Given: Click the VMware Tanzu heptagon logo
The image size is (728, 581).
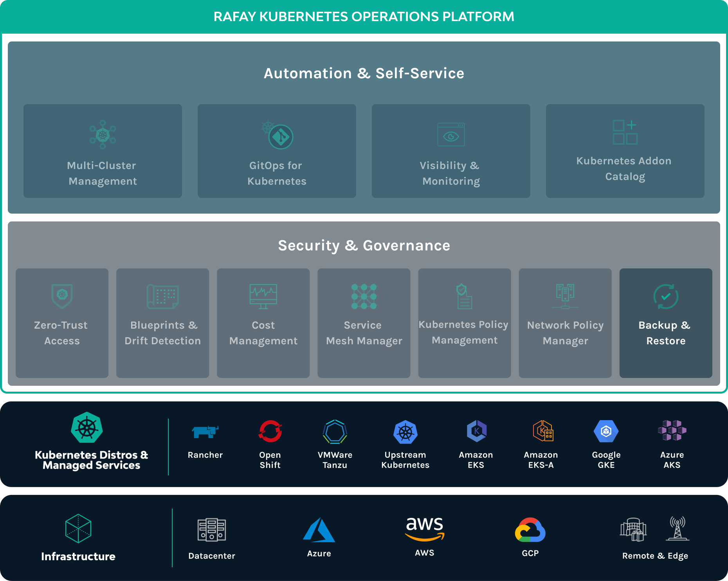Looking at the screenshot, I should click(335, 432).
